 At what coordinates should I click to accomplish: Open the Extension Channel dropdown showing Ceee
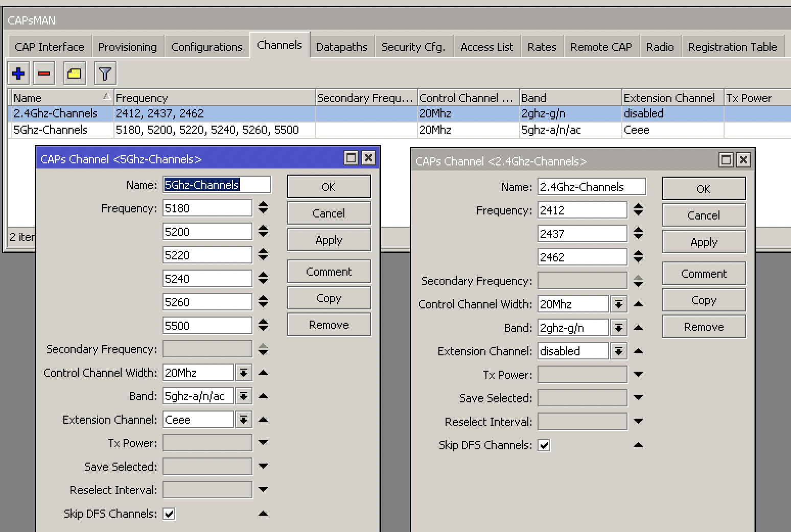[x=244, y=419]
